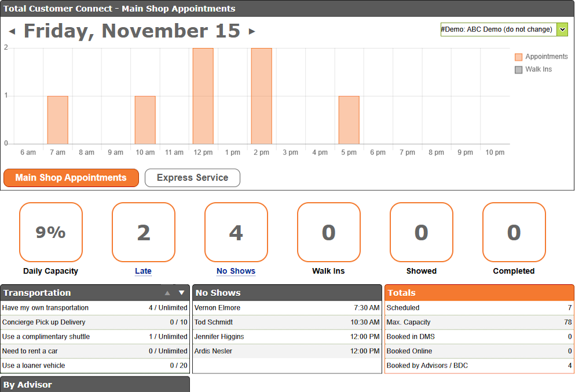The width and height of the screenshot is (575, 392).
Task: Expand the By Advisor panel header
Action: pos(95,384)
